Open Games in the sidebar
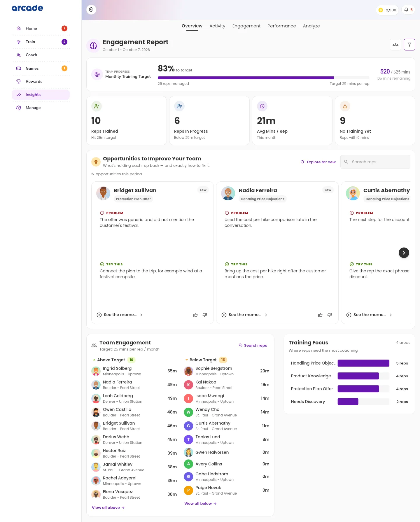 [x=41, y=68]
